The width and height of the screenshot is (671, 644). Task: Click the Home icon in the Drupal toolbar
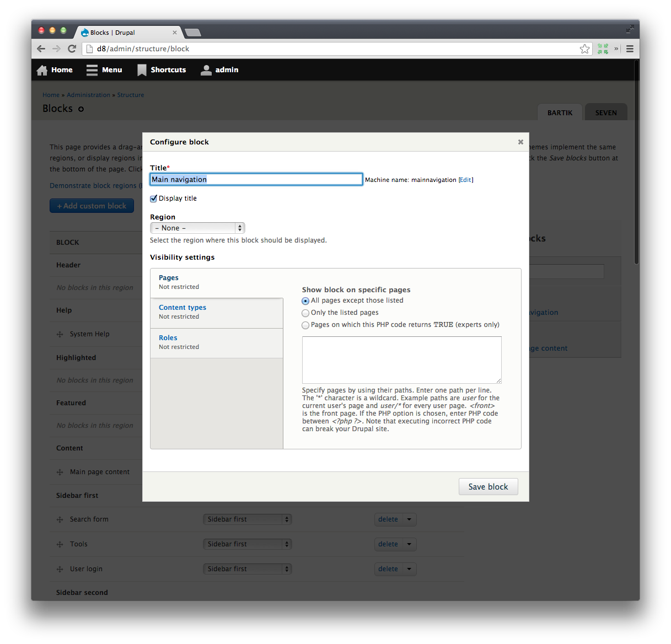42,70
